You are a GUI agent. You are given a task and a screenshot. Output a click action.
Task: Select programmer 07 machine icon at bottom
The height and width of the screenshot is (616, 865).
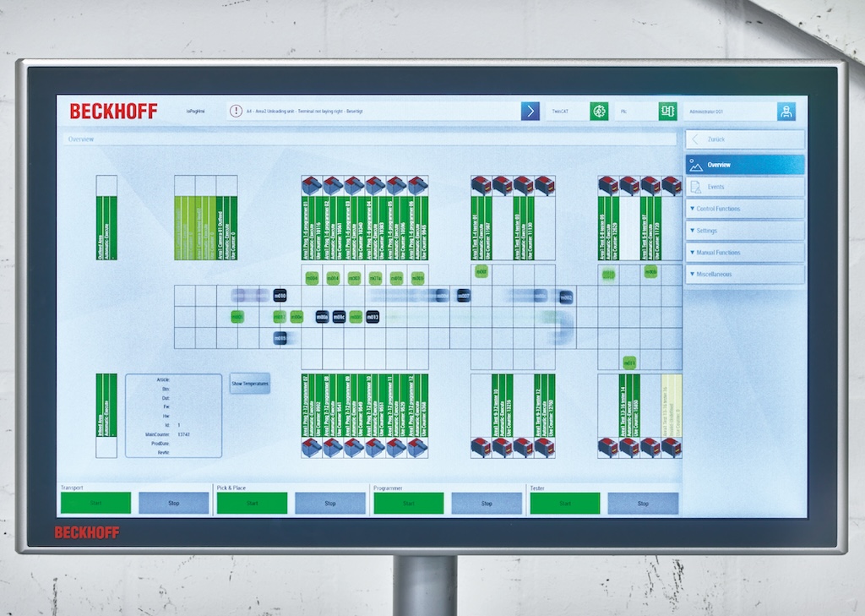point(313,447)
